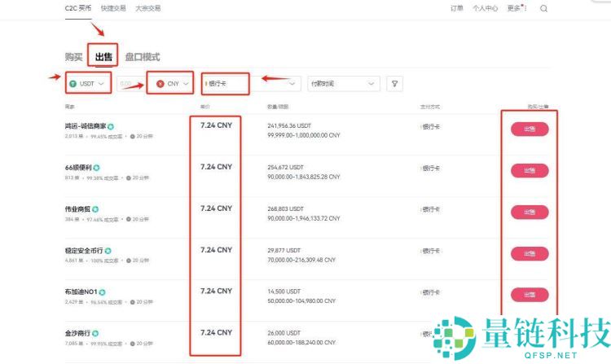Click 7.24 CNY price for 金沙商行

pyautogui.click(x=216, y=332)
